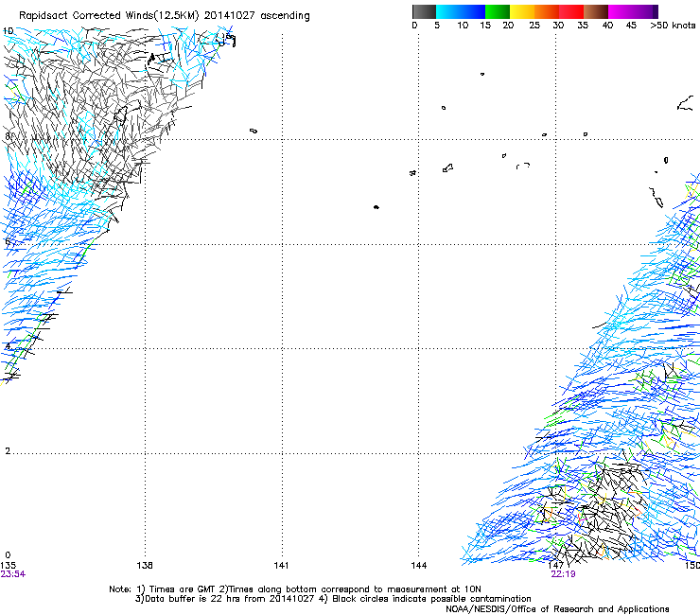Click the 'NOAA/NESDIS/Office of Research and Applications' credit
Viewport: 700px width, 615px height.
click(x=557, y=609)
